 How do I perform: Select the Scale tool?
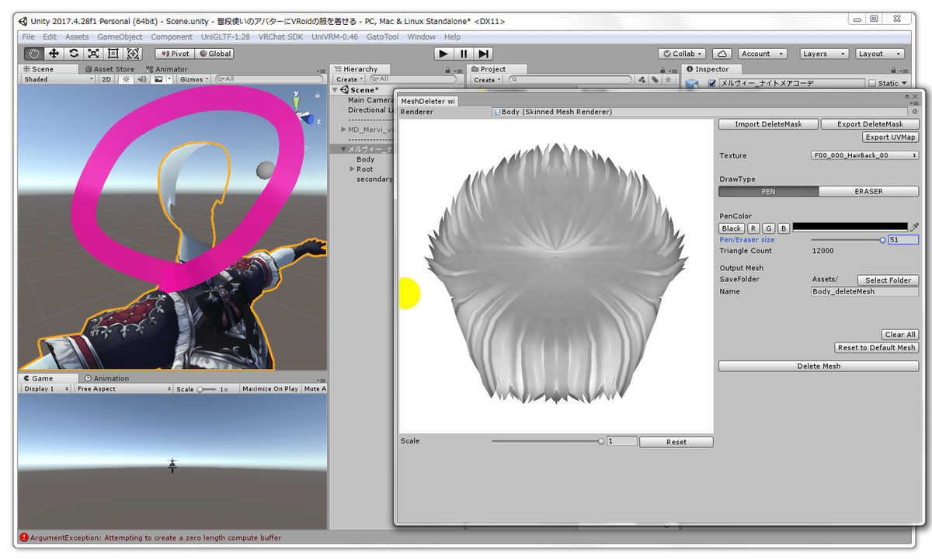93,54
